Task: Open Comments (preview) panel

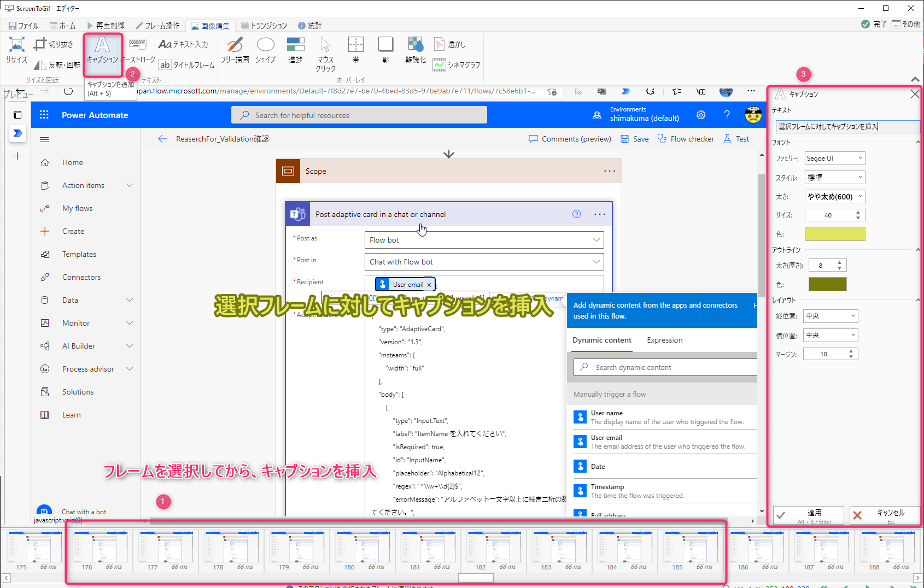Action: click(x=570, y=139)
